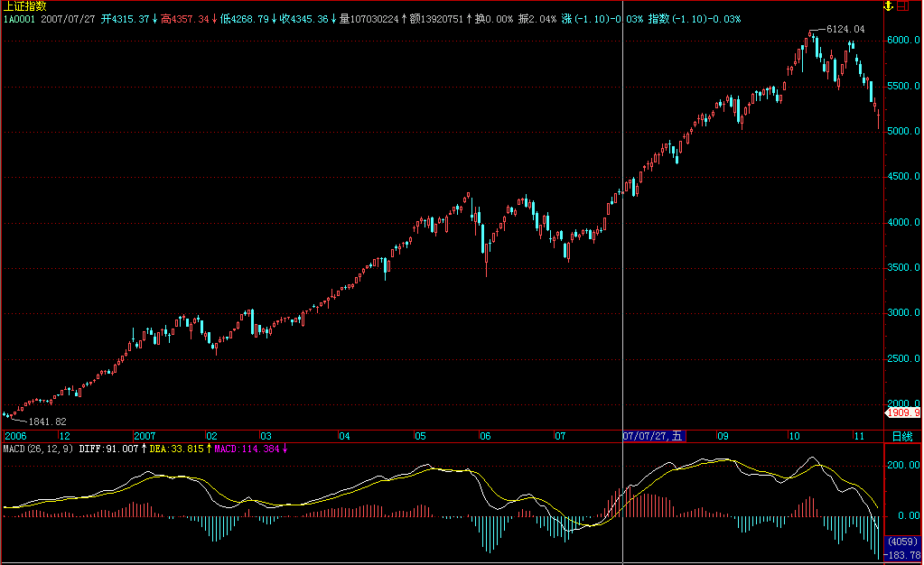Select the 2006 label on time axis

(x=16, y=436)
